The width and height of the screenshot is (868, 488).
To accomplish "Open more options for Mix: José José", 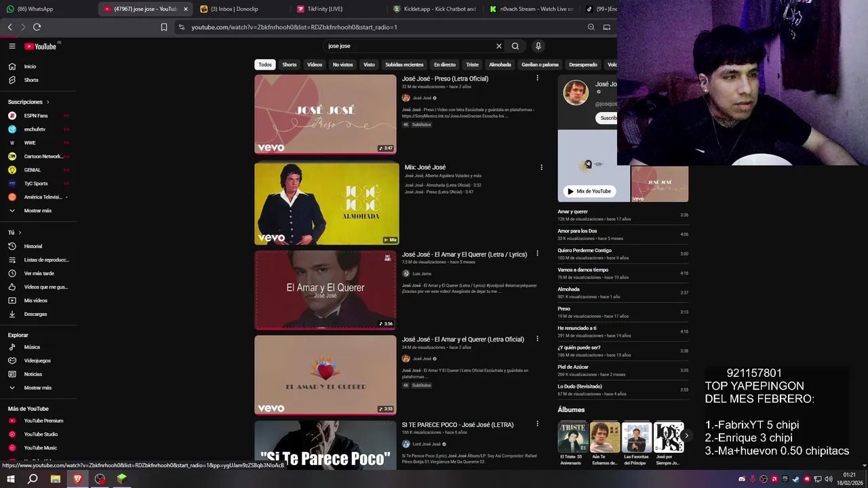I will point(541,167).
